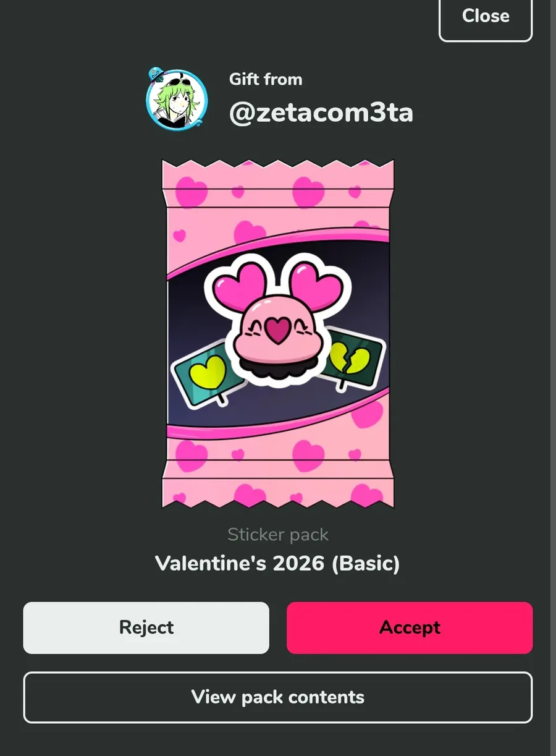This screenshot has height=756, width=556.
Task: Click the "Sticker pack" label
Action: coord(278,535)
